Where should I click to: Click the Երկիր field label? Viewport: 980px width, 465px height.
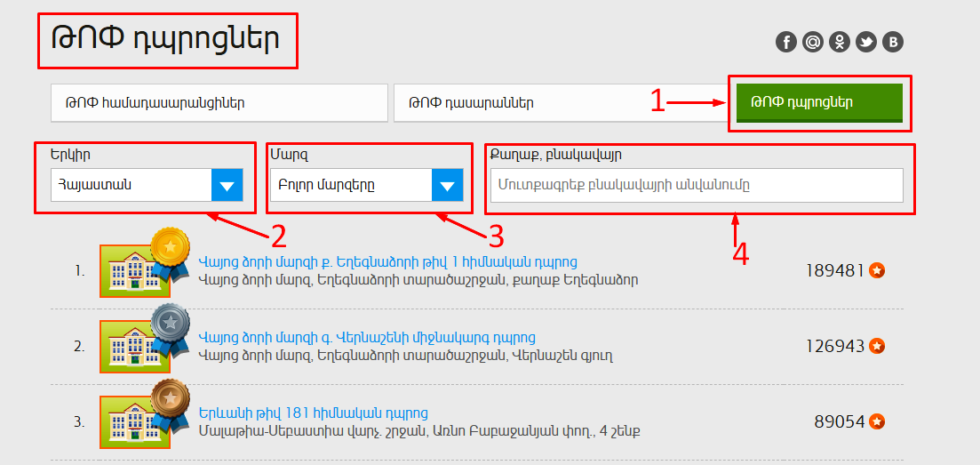[68, 153]
